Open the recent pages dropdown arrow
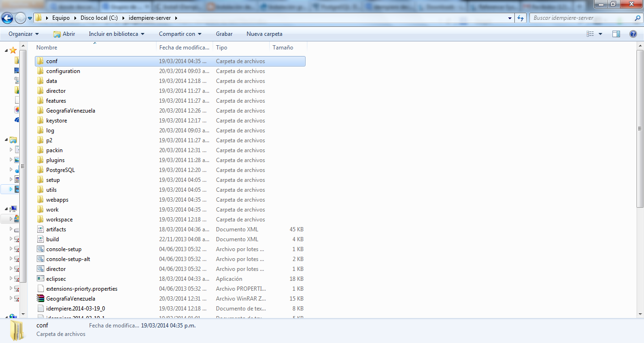 click(x=30, y=18)
